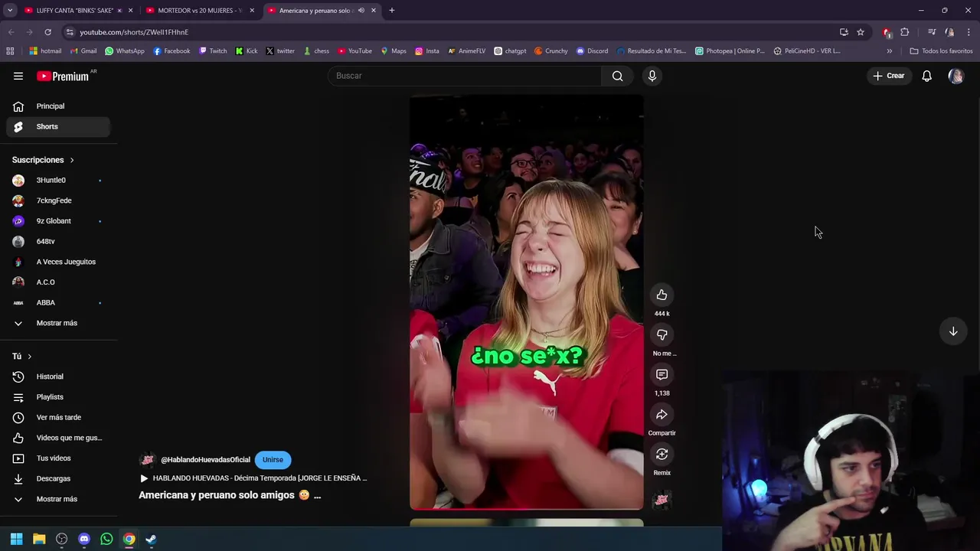Open the comments with 1,138 count
Screen dimensions: 980x551
click(x=661, y=374)
